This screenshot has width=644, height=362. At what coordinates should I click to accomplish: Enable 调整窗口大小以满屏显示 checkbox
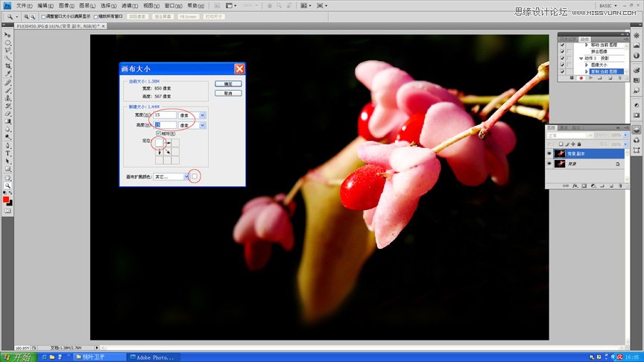(43, 17)
